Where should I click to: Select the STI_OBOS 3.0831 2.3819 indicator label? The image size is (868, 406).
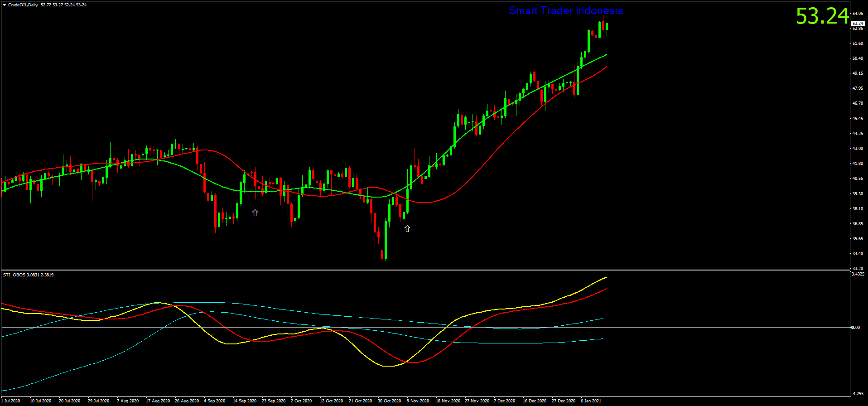[x=28, y=275]
